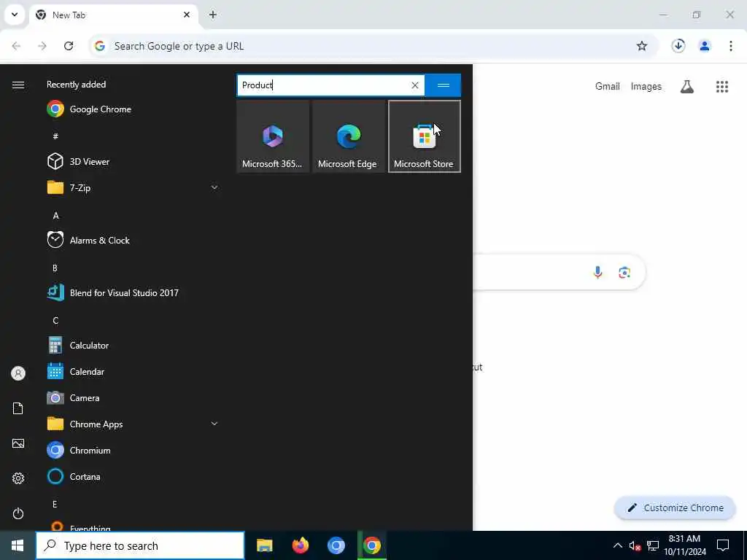Go forward in Chrome

coord(42,46)
